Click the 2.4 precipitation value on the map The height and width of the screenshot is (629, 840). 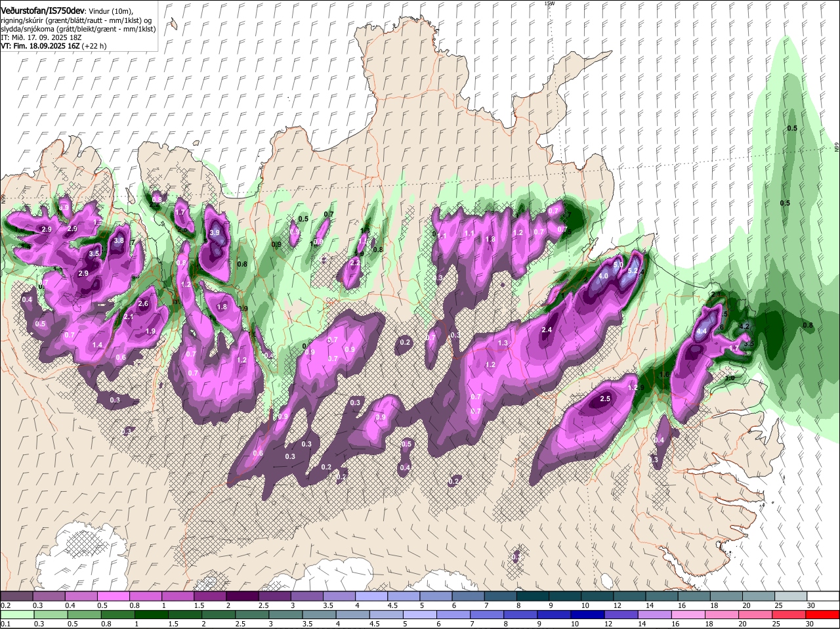coord(547,330)
